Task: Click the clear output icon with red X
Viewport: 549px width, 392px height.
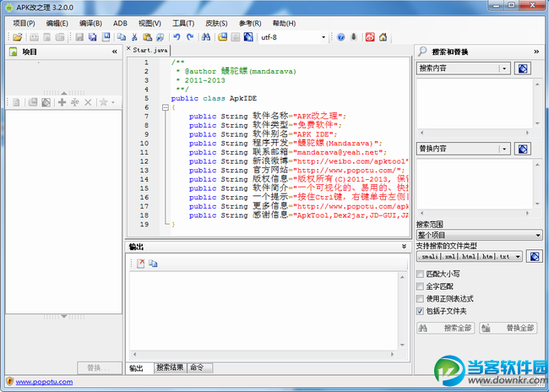Action: tap(141, 264)
